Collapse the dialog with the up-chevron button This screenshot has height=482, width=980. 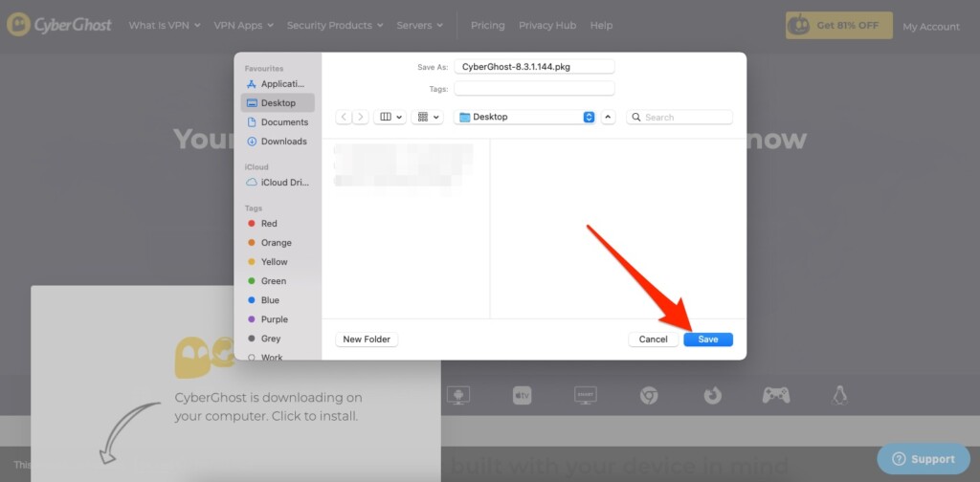tap(609, 117)
